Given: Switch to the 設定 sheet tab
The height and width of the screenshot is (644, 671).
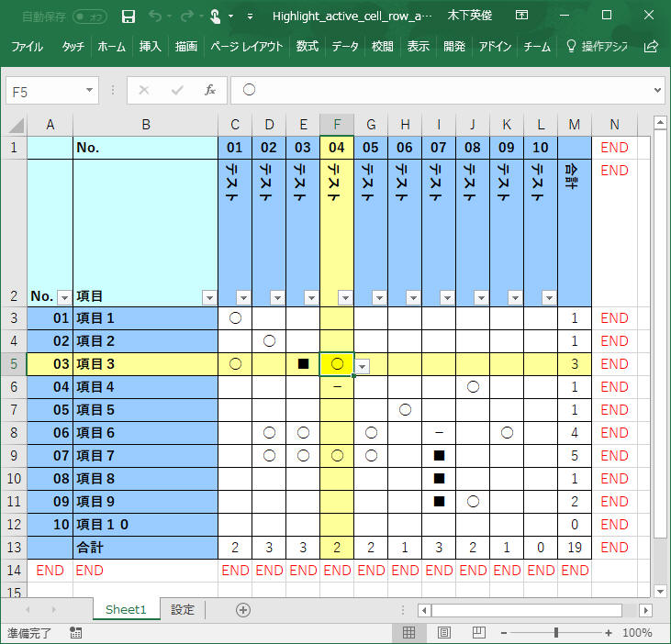Looking at the screenshot, I should point(183,610).
